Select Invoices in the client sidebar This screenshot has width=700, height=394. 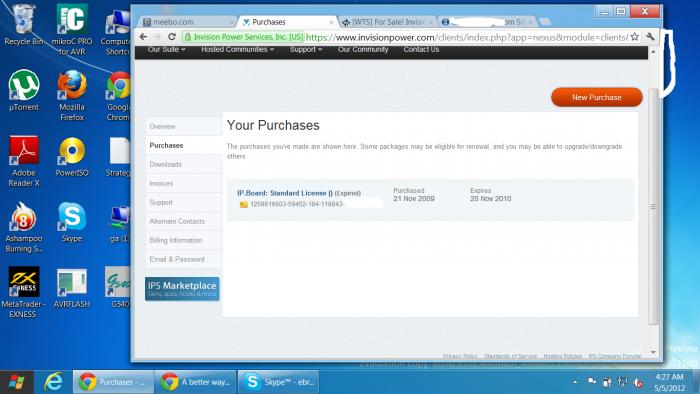pos(183,183)
